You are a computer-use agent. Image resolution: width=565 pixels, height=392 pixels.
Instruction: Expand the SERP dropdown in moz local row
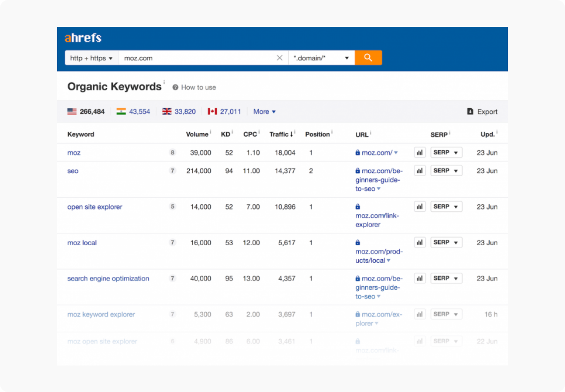[446, 242]
